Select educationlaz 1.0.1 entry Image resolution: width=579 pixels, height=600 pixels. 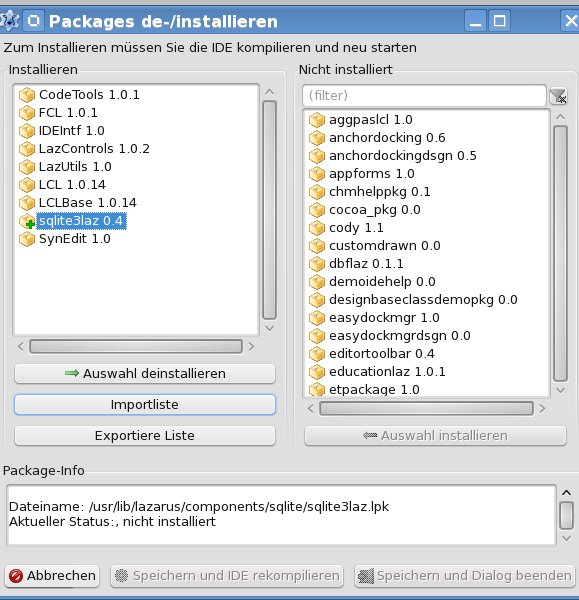point(387,372)
